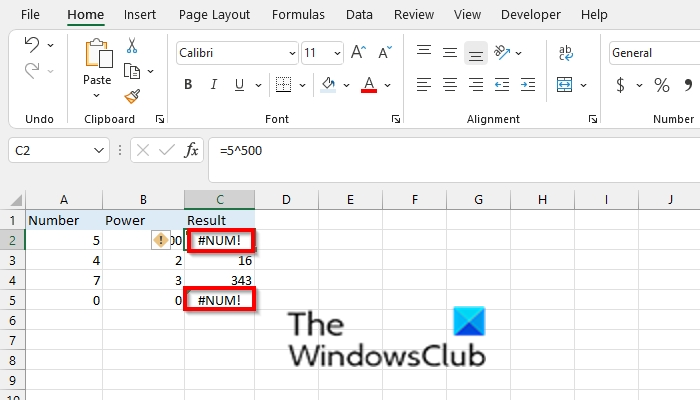Click the Undo arrow icon
The width and height of the screenshot is (700, 400).
[x=32, y=45]
